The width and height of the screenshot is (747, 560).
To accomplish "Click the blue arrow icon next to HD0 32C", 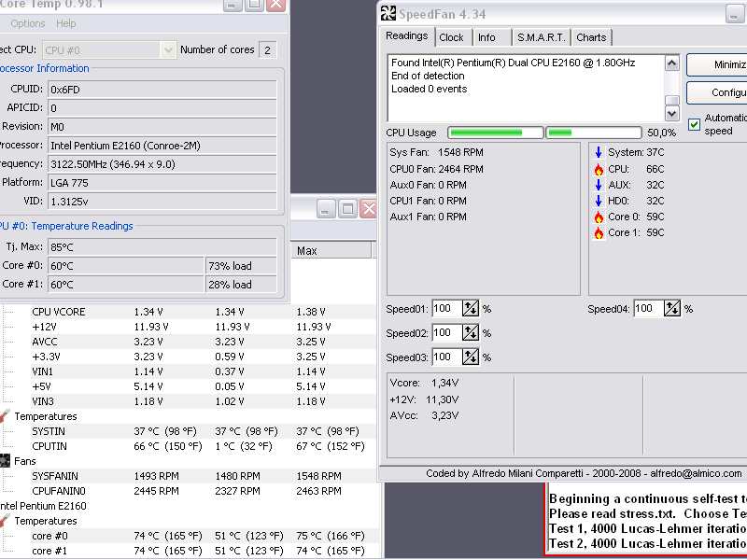I will 599,201.
